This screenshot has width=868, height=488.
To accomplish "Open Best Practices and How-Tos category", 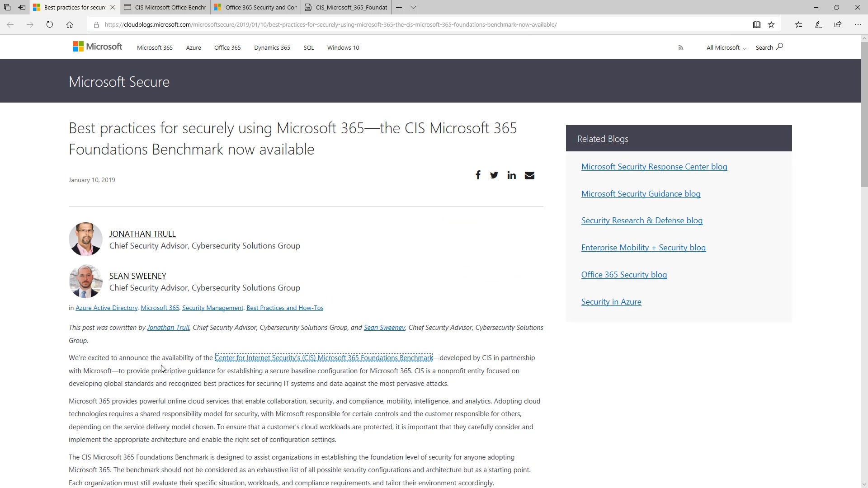I will point(285,308).
